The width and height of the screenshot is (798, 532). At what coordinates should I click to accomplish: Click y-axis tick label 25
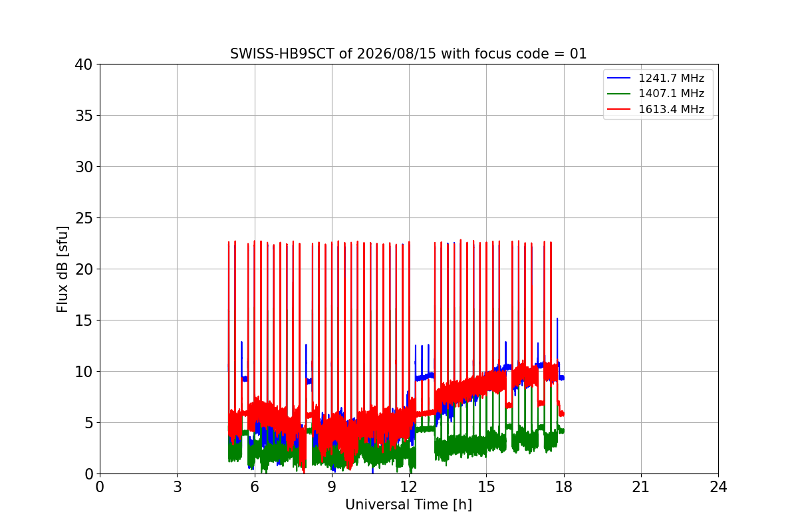84,218
